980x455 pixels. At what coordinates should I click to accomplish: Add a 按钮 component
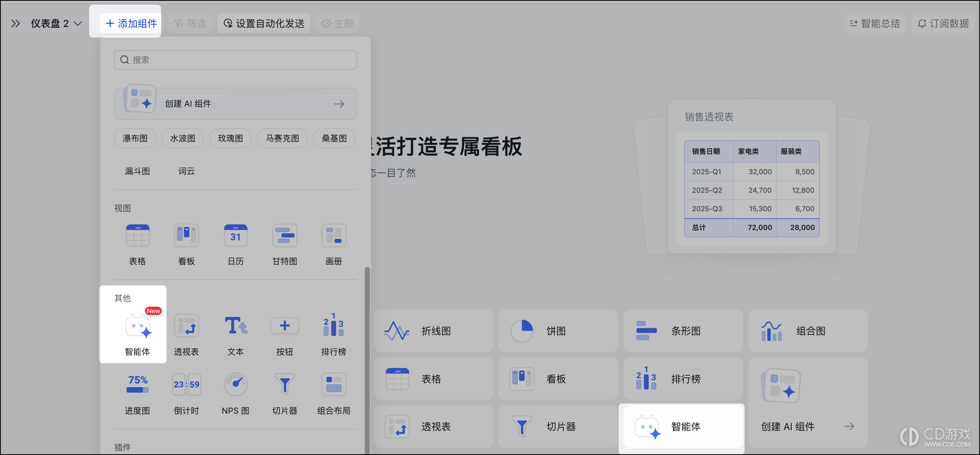tap(285, 326)
